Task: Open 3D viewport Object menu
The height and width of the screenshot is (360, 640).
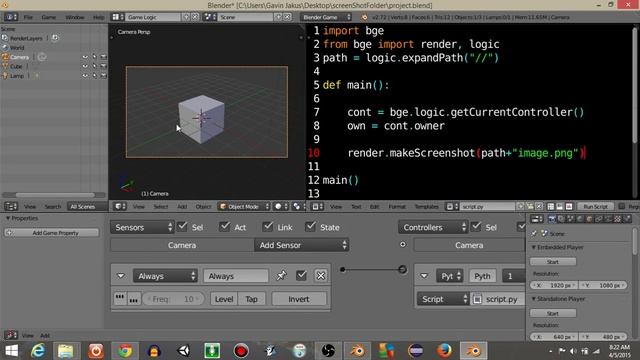Action: tap(203, 207)
